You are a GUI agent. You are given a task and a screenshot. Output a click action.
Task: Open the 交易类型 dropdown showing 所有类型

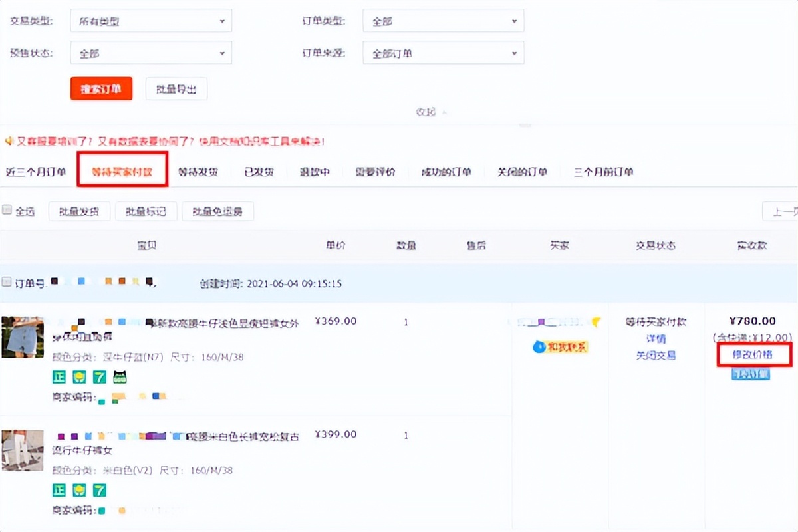pos(150,21)
